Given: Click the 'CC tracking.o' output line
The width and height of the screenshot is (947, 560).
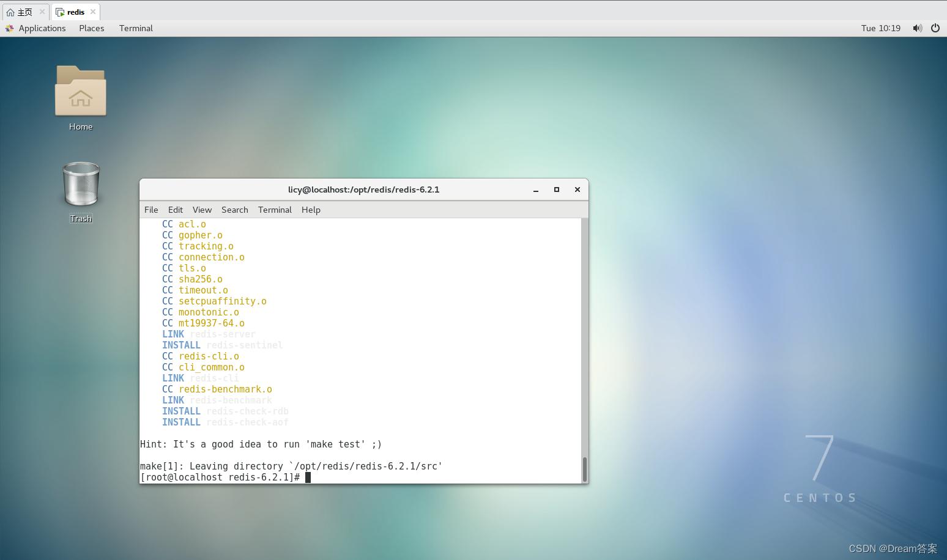Looking at the screenshot, I should pos(198,246).
